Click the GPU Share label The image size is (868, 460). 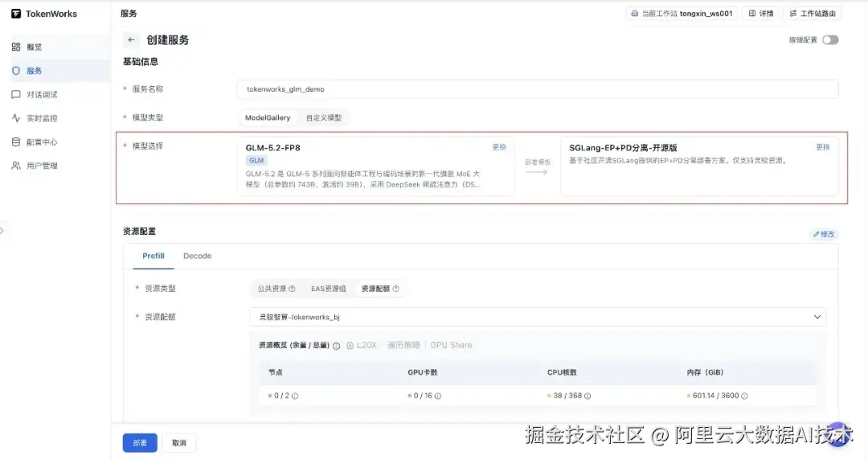(451, 345)
